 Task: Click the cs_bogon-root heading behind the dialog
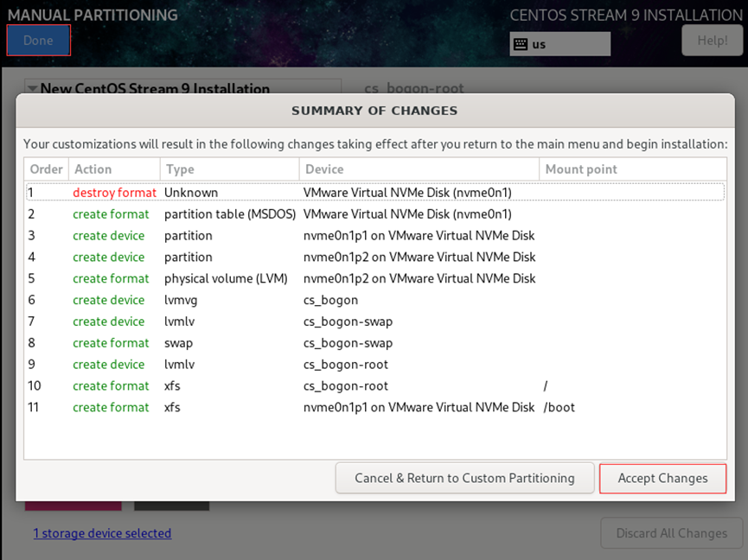414,88
